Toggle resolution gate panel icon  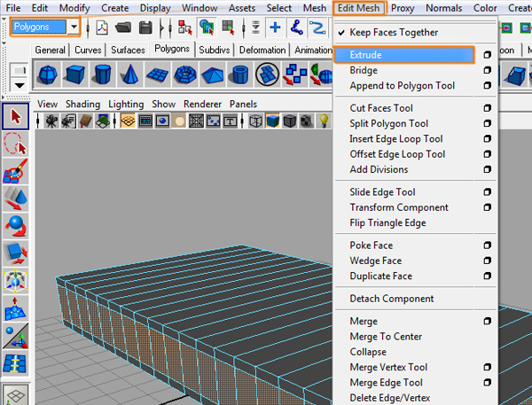coord(162,121)
